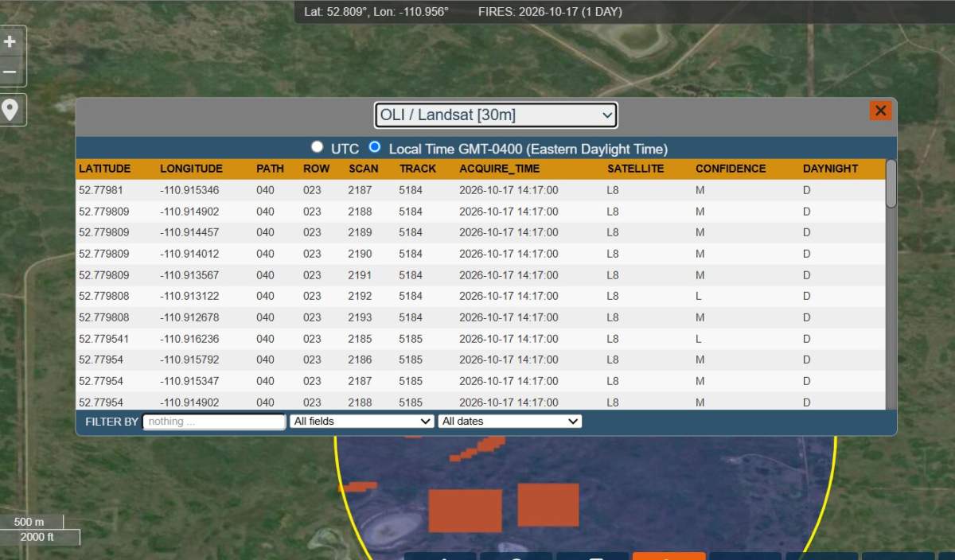The height and width of the screenshot is (560, 955).
Task: Sort by the SATELLITE column header
Action: [635, 169]
